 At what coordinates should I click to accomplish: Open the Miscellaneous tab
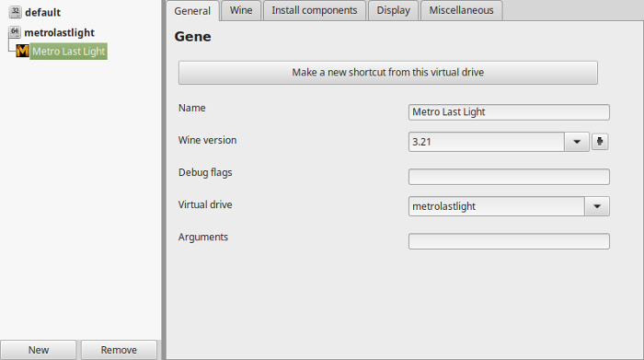461,10
